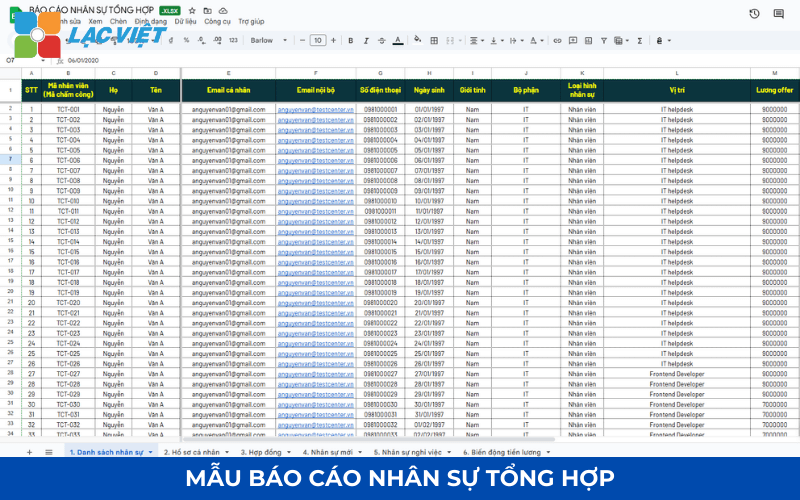The height and width of the screenshot is (500, 800).
Task: Toggle strikethrough formatting
Action: (x=382, y=40)
